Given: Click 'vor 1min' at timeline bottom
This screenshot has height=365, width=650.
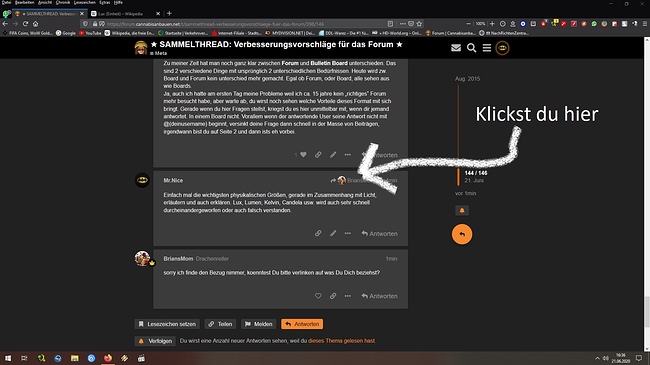Looking at the screenshot, I should (465, 193).
